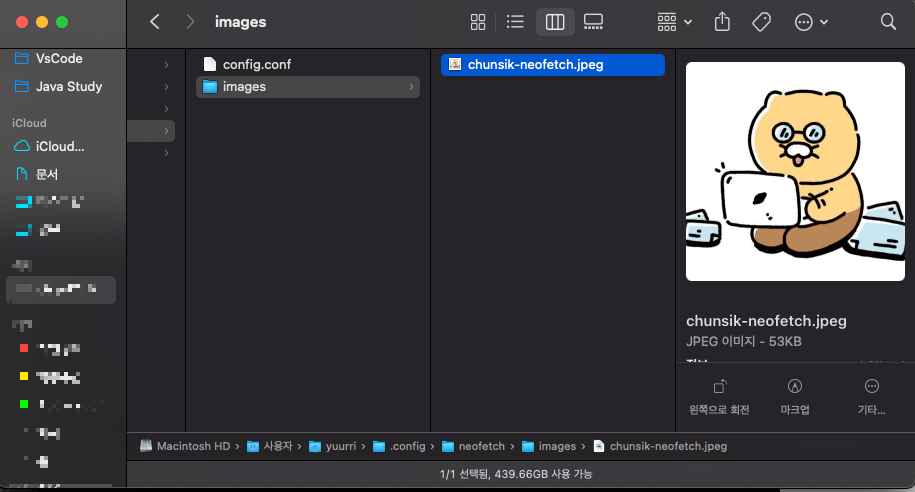915x492 pixels.
Task: Click the JPEG 이미지 - 53KB info text
Action: tap(743, 341)
